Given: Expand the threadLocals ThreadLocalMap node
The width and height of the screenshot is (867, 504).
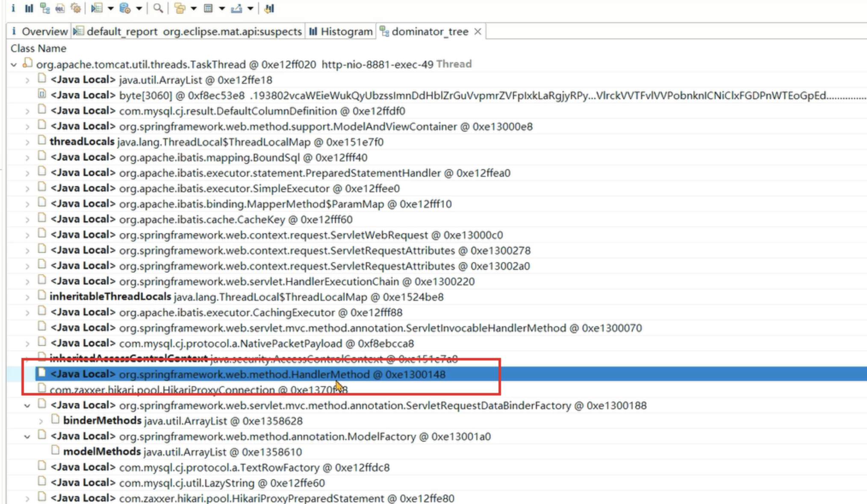Looking at the screenshot, I should tap(27, 142).
